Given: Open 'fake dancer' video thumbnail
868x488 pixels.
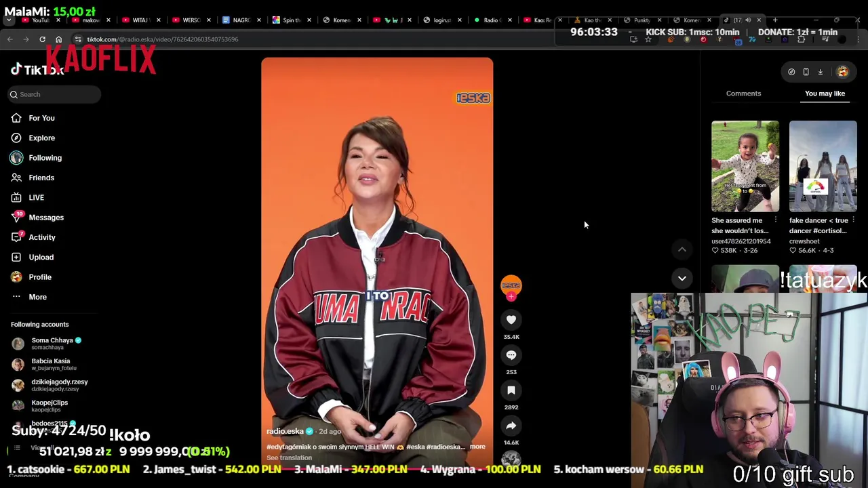Looking at the screenshot, I should (823, 166).
